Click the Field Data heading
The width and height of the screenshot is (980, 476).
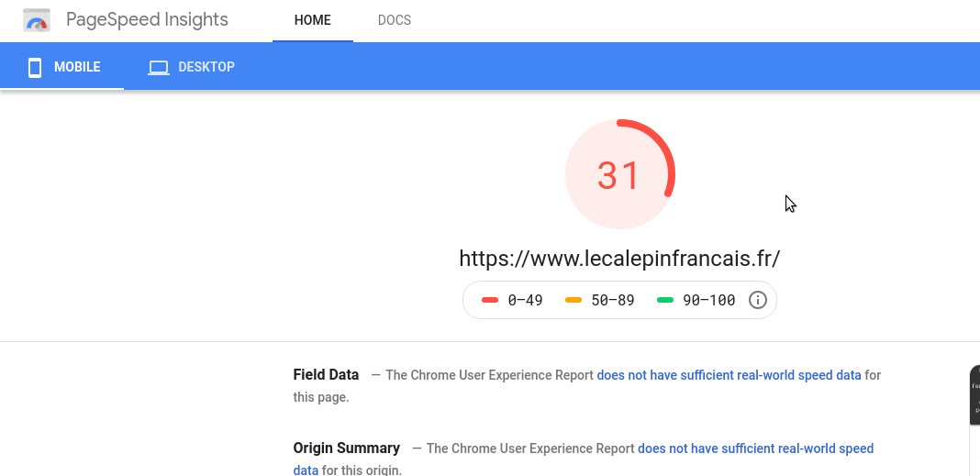pos(326,374)
